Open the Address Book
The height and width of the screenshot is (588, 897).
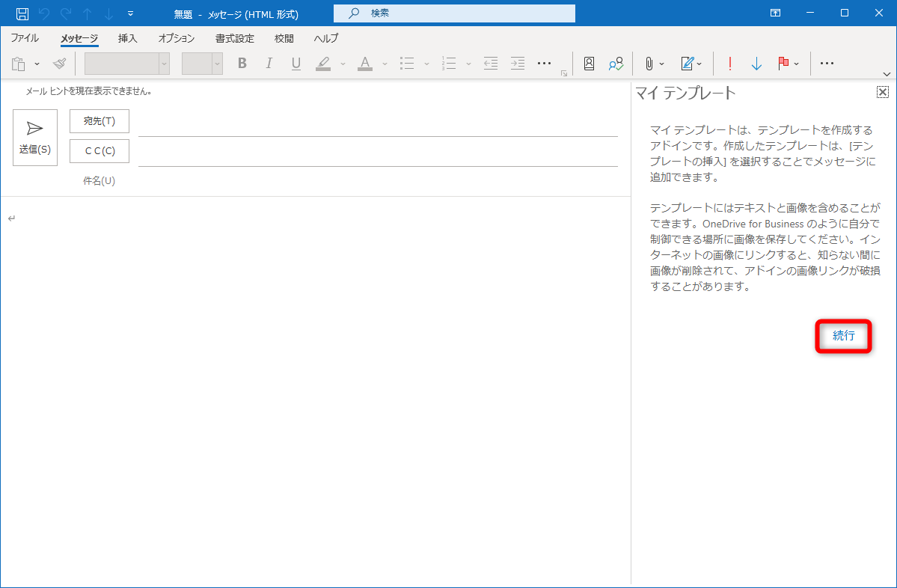pos(589,63)
